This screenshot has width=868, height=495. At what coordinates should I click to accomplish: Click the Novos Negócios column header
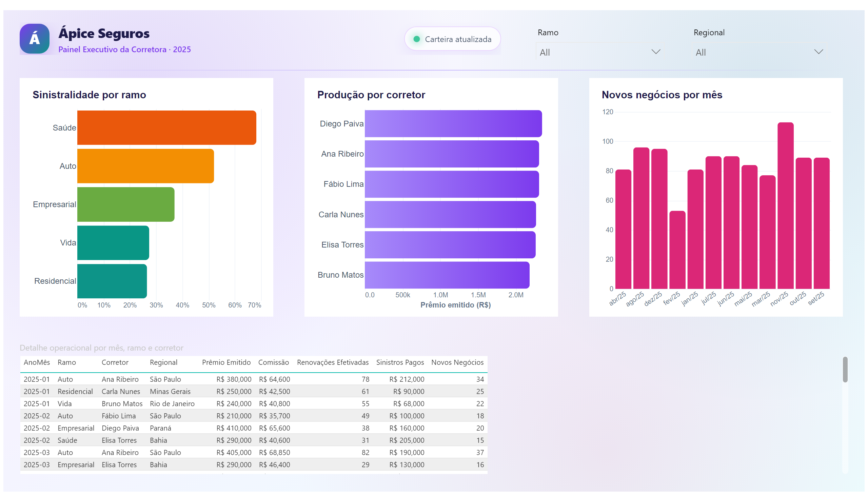point(457,362)
